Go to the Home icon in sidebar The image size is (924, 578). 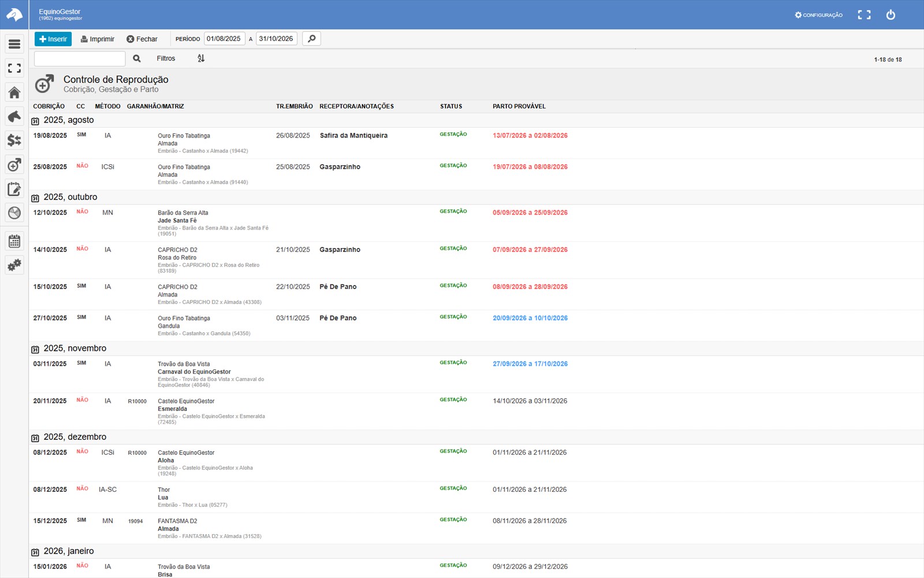(14, 92)
